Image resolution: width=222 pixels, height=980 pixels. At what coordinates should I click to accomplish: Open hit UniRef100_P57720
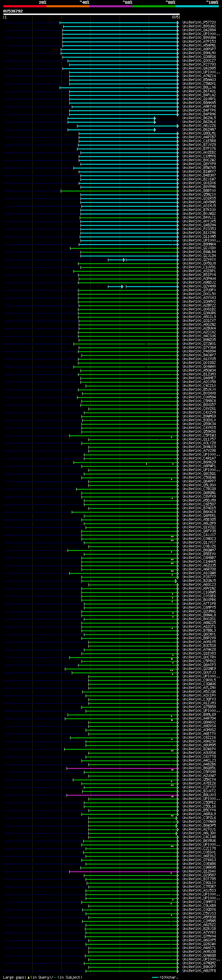click(x=199, y=23)
